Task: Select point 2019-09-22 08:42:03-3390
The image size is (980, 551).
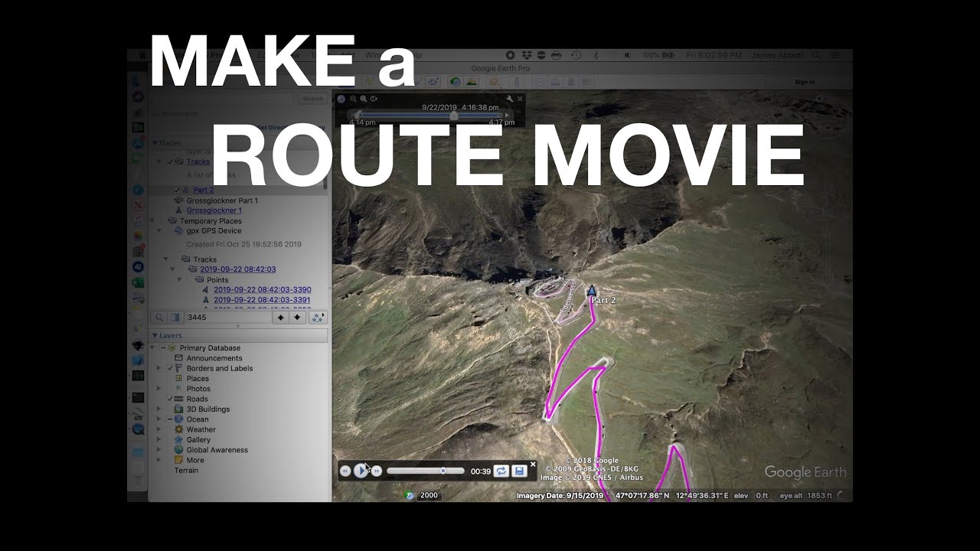Action: (x=263, y=290)
